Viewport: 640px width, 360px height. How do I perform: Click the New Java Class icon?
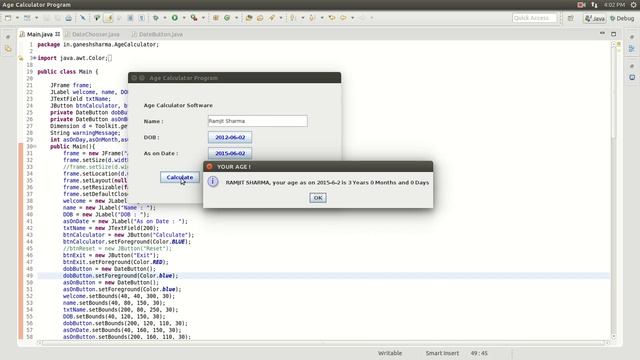[x=227, y=18]
